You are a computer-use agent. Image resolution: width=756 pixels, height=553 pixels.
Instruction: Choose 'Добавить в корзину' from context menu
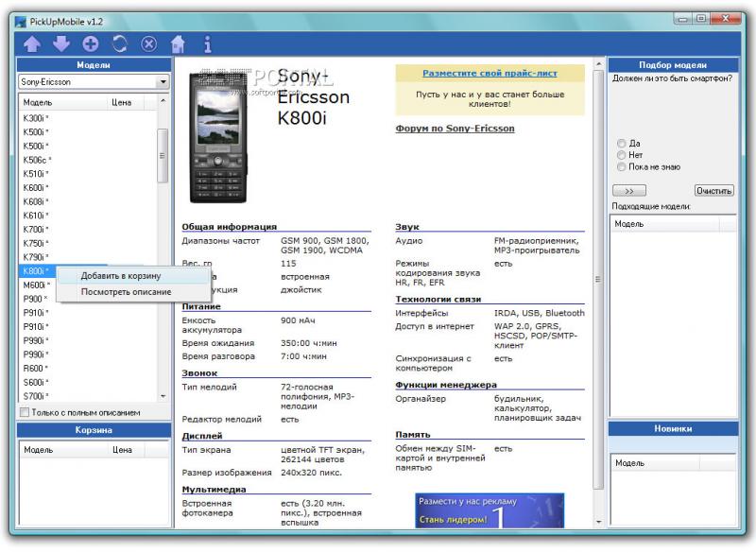coord(133,276)
